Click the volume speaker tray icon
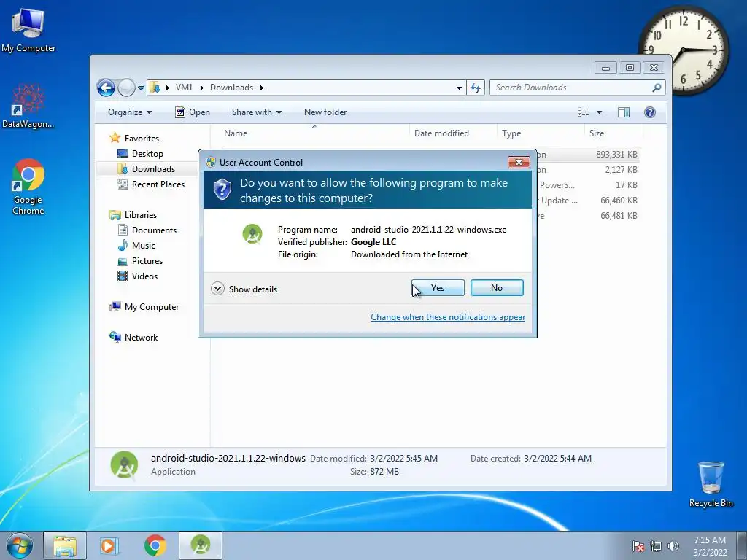 click(x=673, y=546)
